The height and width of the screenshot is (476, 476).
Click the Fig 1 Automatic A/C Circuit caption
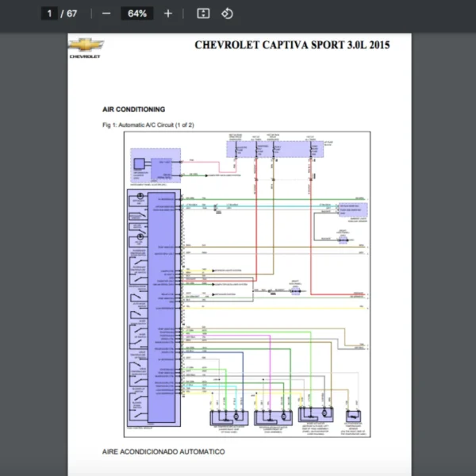click(x=148, y=125)
